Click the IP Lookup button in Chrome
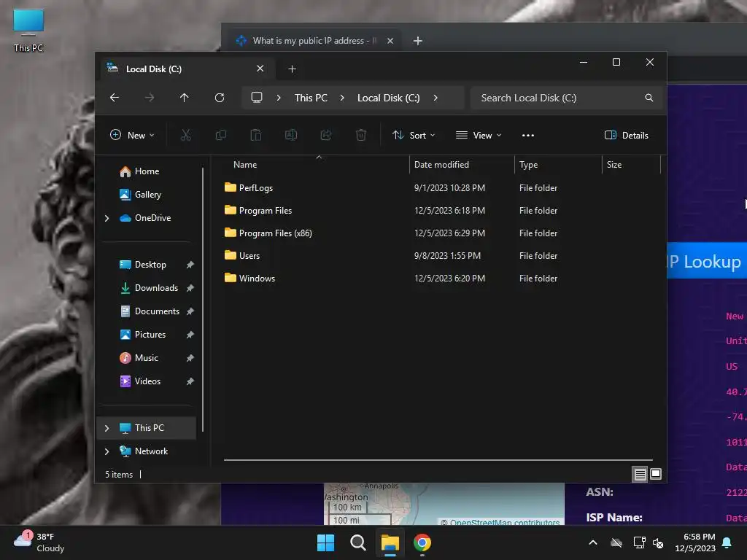 706,261
